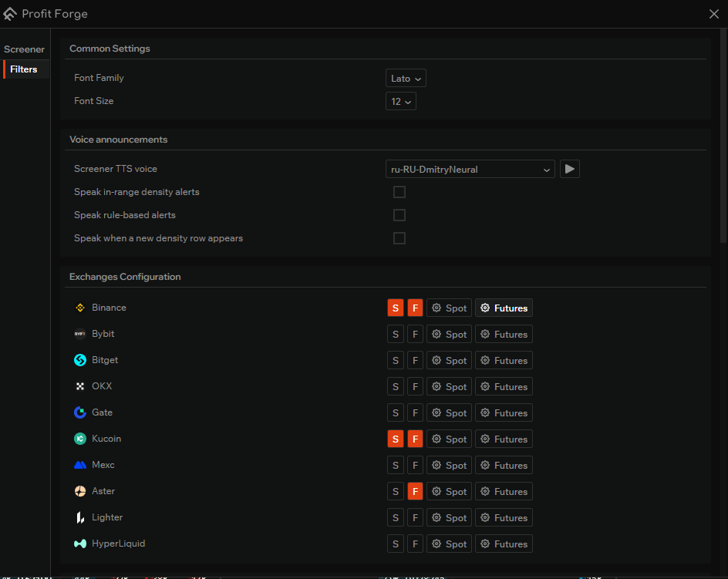Enable HyperLiquid spot S toggle
Viewport: 728px width, 579px height.
click(396, 544)
